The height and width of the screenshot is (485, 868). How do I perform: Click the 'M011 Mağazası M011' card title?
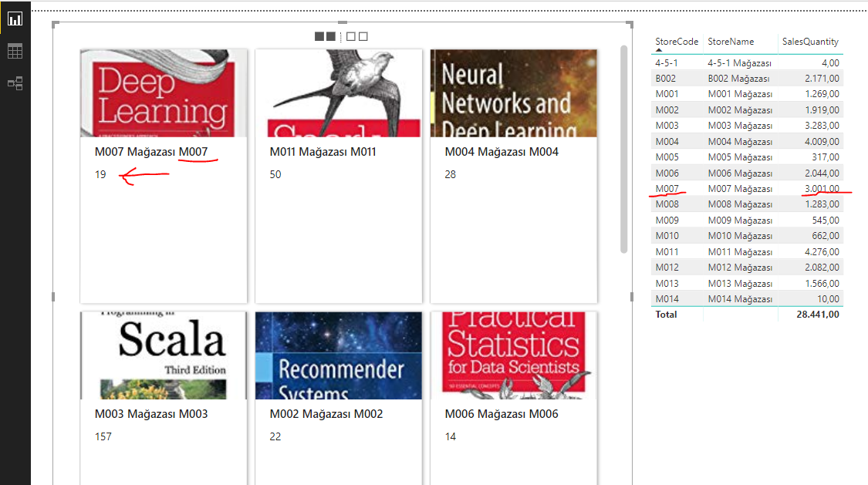click(x=323, y=152)
